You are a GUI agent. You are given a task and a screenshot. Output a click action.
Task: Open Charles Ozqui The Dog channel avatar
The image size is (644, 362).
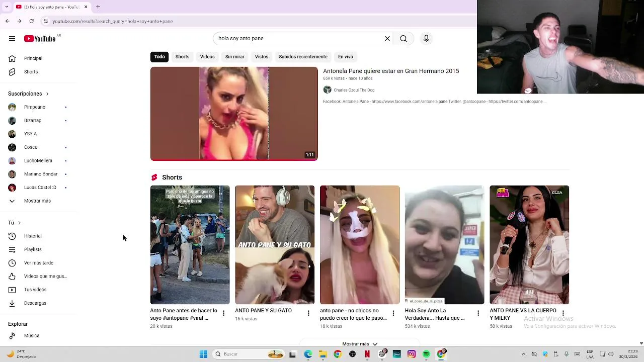(328, 90)
